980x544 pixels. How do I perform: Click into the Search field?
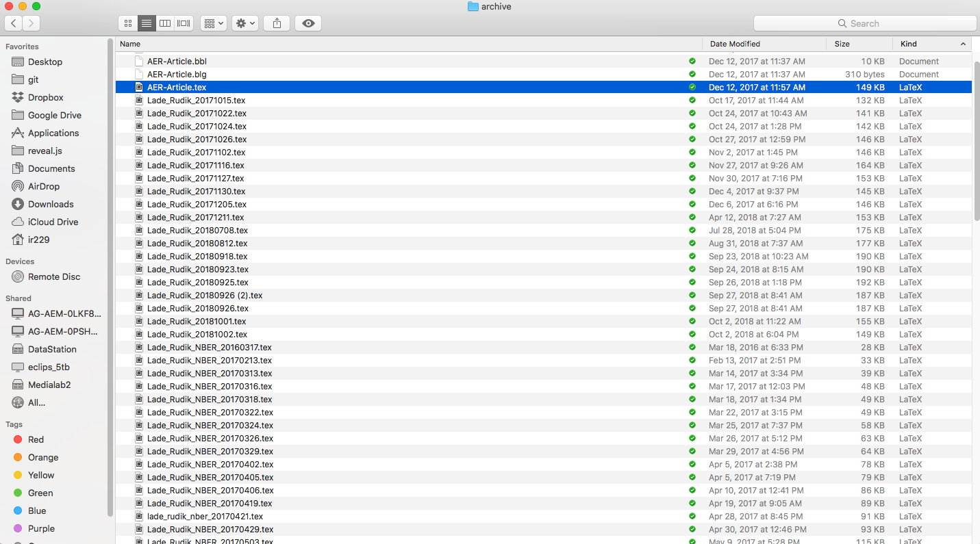(864, 23)
